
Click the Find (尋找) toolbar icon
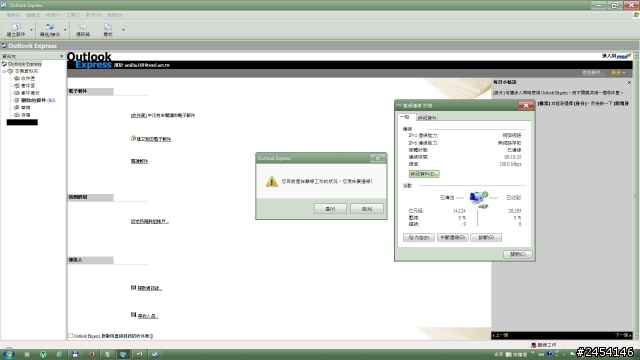click(108, 30)
